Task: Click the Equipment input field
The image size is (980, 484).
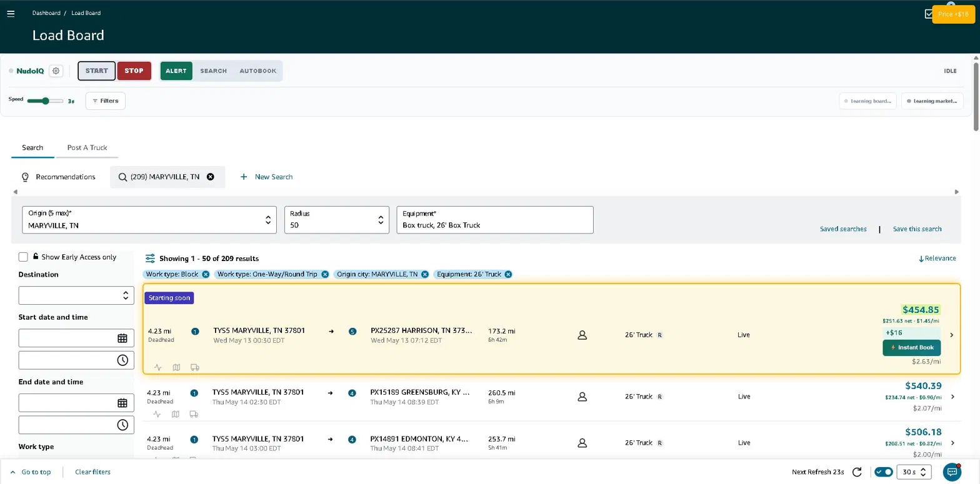Action: 495,220
